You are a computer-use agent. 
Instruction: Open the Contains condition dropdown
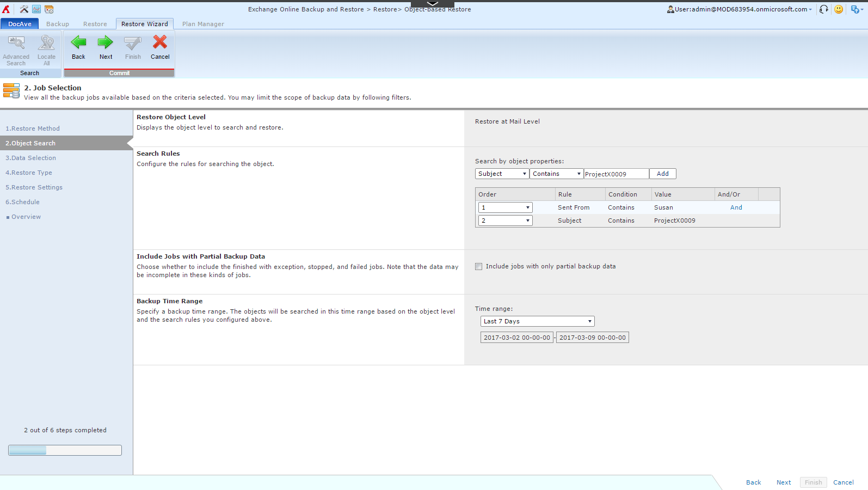point(556,174)
